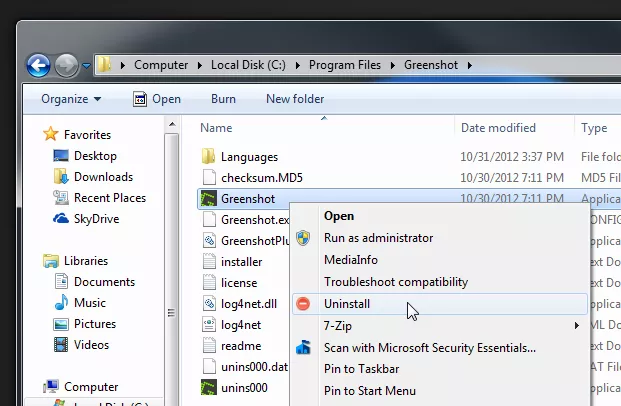Expand the arrow before Computer breadcrumb
The image size is (621, 406).
pyautogui.click(x=123, y=65)
